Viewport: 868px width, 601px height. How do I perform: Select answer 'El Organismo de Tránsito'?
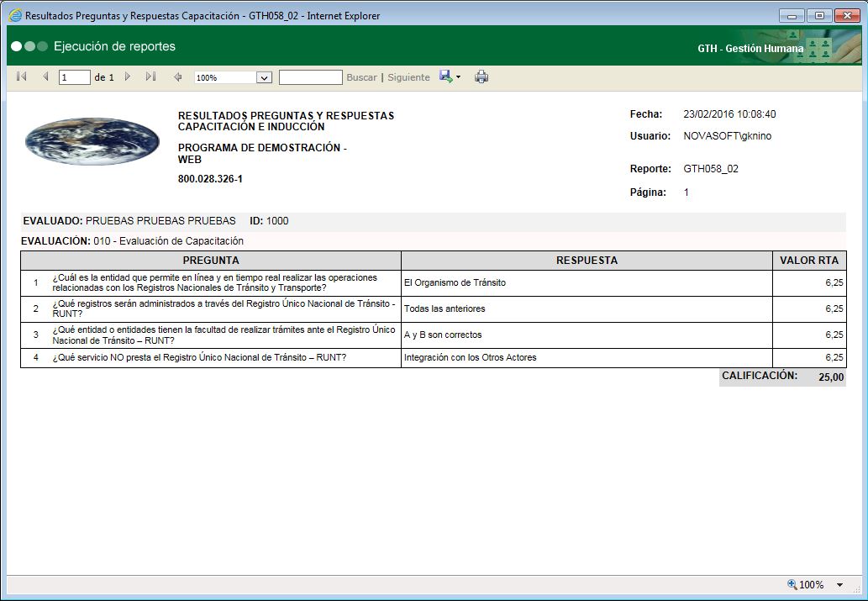(x=455, y=282)
